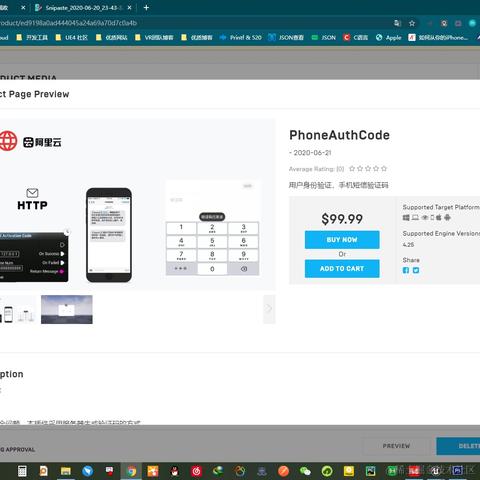
Task: Open the translate page icon in address bar
Action: point(397,23)
